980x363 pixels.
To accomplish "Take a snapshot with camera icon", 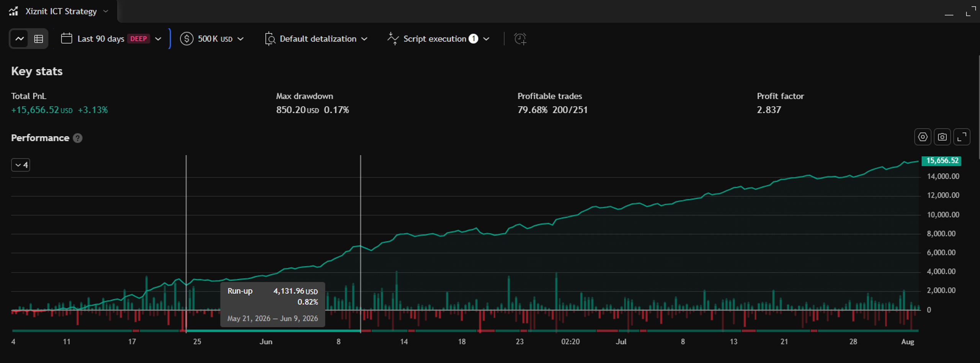I will 942,137.
